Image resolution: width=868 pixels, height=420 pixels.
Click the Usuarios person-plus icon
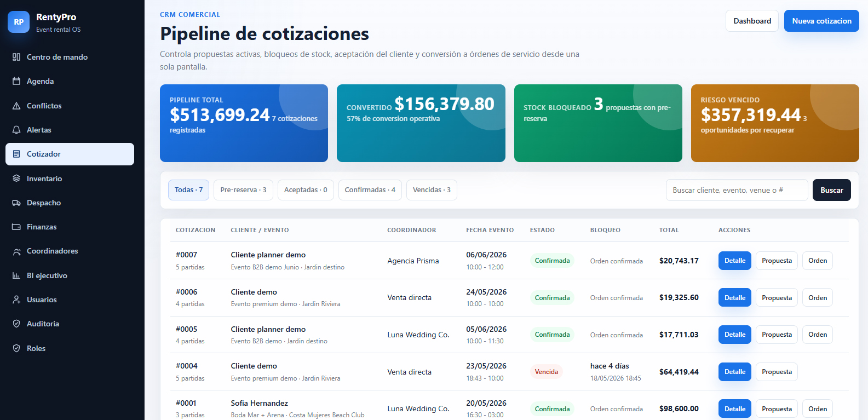(16, 300)
